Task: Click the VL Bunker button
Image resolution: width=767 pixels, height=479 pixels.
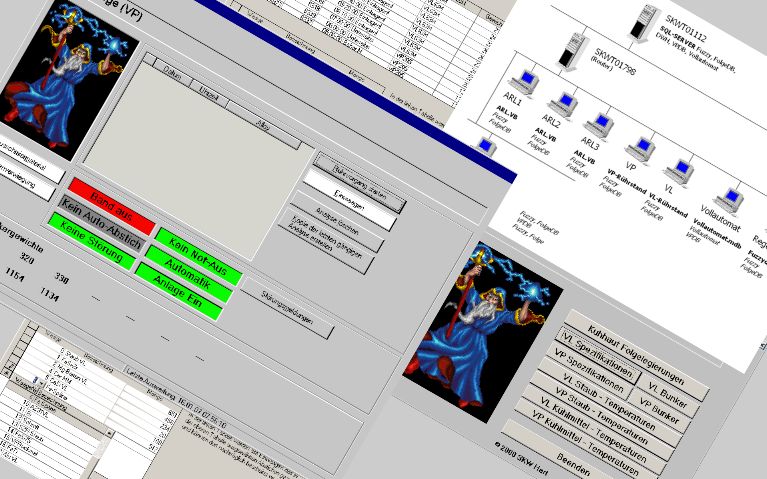Action: 667,395
